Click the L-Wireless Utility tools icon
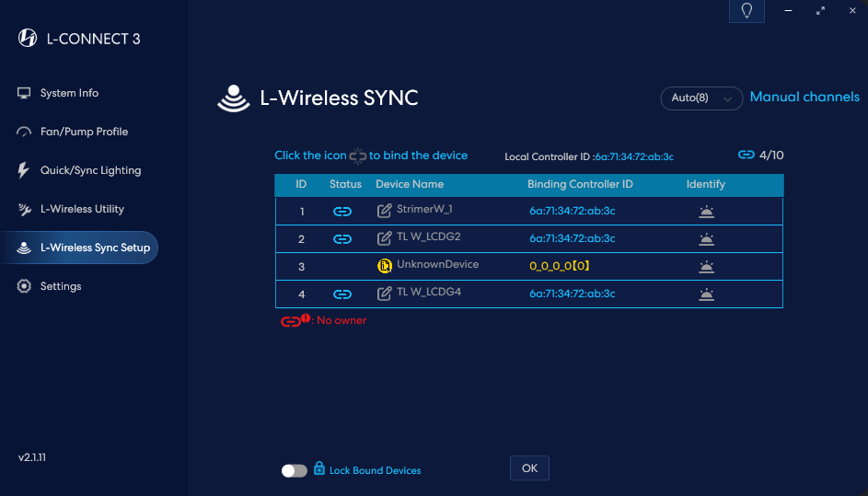 click(x=24, y=209)
